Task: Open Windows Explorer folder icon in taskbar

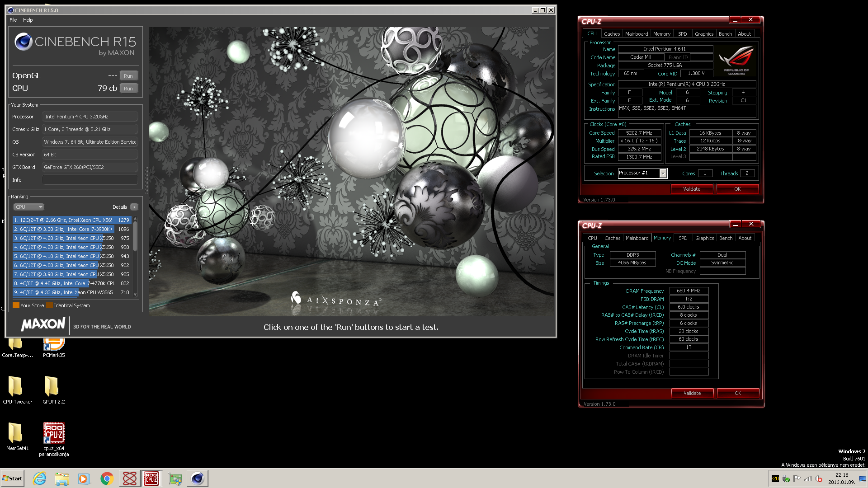Action: tap(62, 479)
